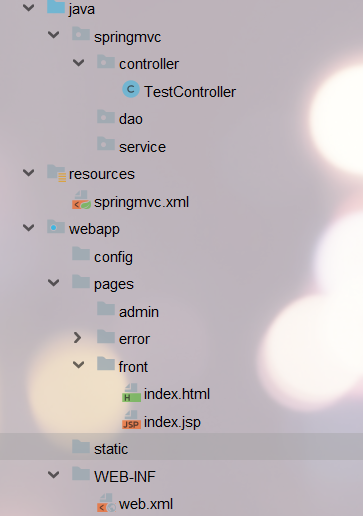Collapse the pages folder
Screen dimensions: 363x516
(x=54, y=283)
